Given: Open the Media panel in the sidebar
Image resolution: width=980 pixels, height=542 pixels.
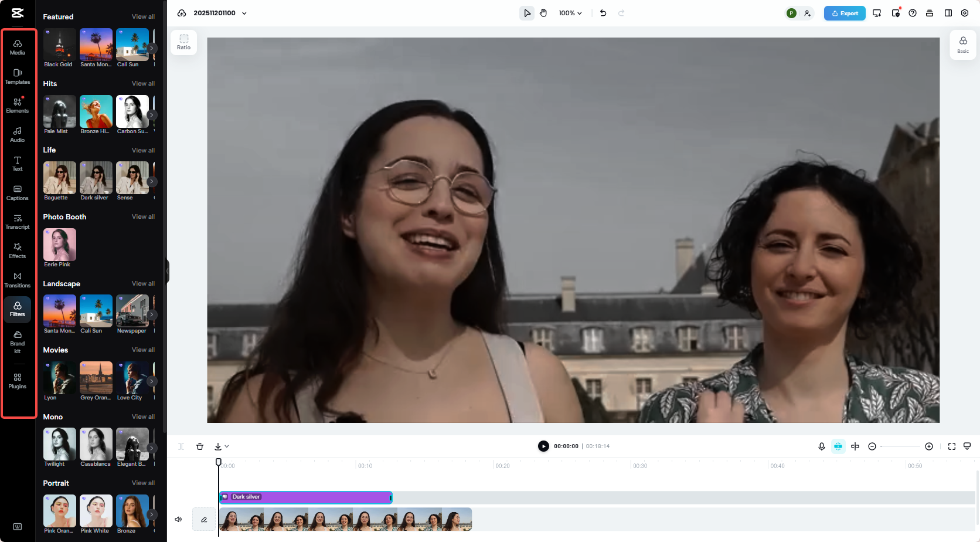Looking at the screenshot, I should [17, 47].
